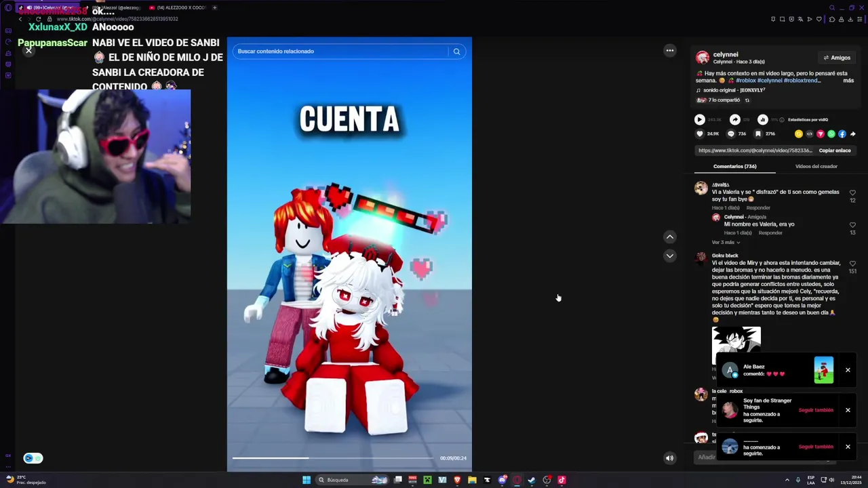The width and height of the screenshot is (868, 488).
Task: Click the repost icon next to '7 lo compartió'
Action: pos(747,100)
